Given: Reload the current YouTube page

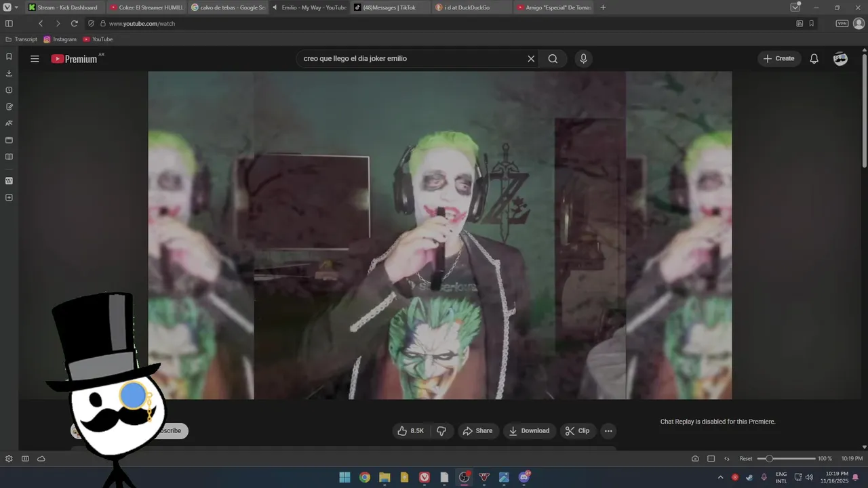Looking at the screenshot, I should coord(75,23).
